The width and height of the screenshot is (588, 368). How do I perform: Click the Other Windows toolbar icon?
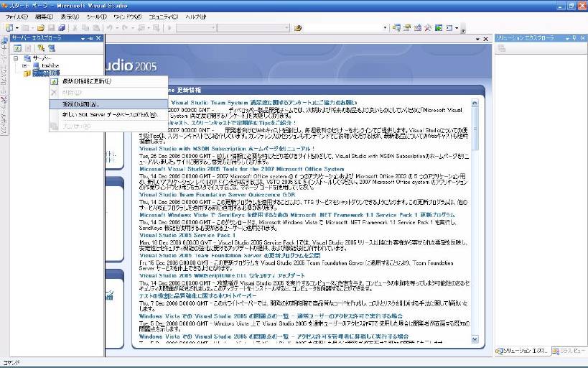(x=449, y=28)
